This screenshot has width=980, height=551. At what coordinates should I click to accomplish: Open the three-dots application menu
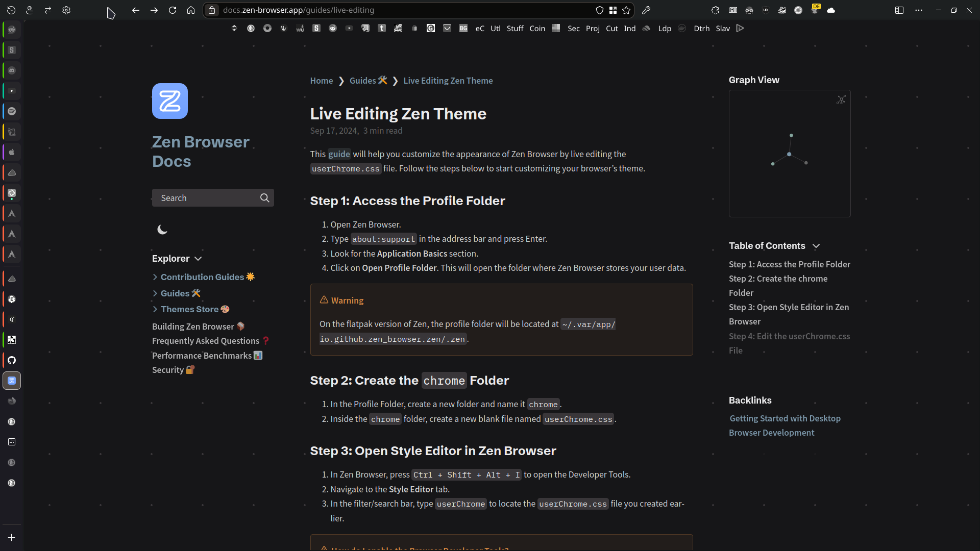tap(919, 10)
